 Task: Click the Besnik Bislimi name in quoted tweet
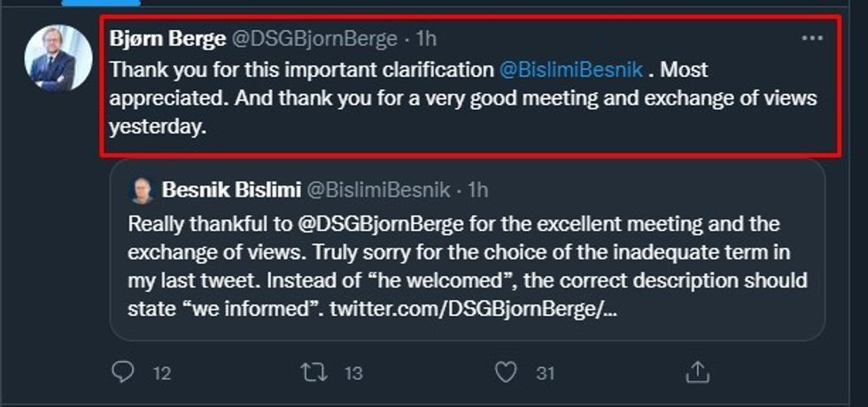[230, 190]
